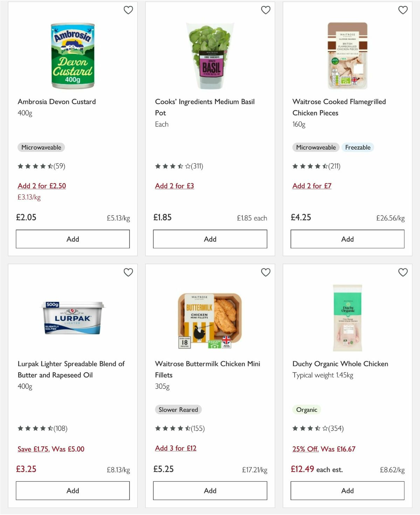
Task: Add Lurpak Lighter Spreadable to basket
Action: [72, 490]
